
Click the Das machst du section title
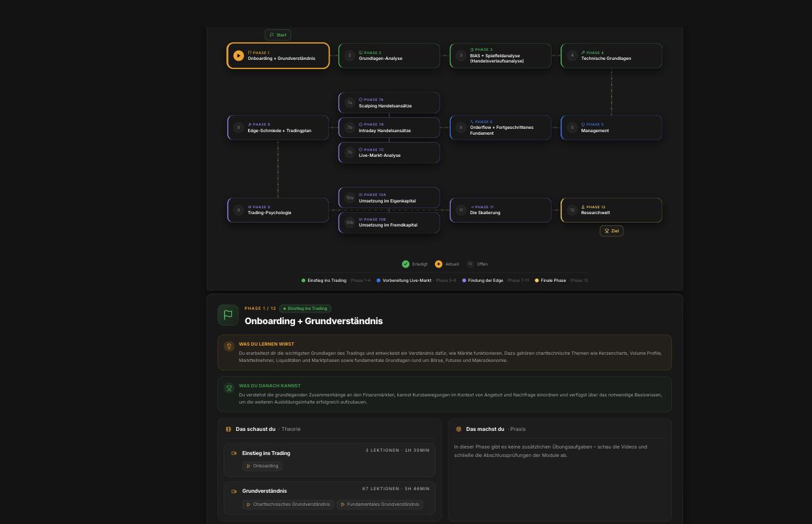click(485, 429)
